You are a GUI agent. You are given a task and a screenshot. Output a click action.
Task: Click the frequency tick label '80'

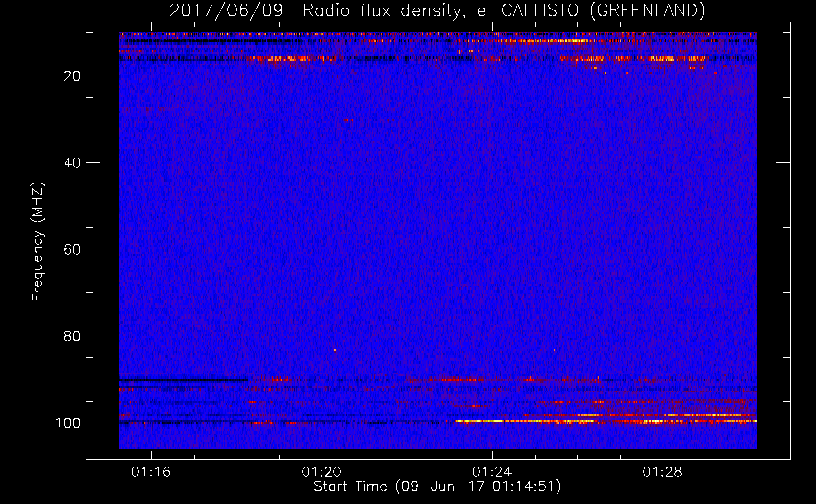point(72,336)
